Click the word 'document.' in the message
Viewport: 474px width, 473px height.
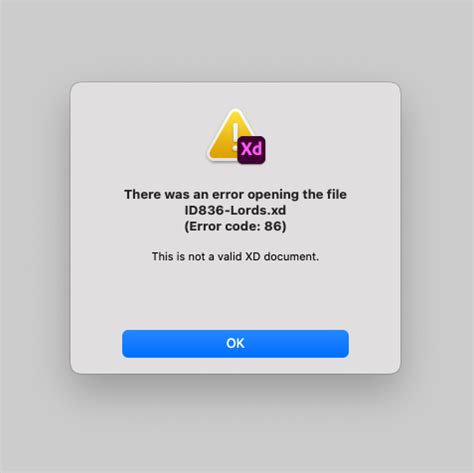coord(291,256)
